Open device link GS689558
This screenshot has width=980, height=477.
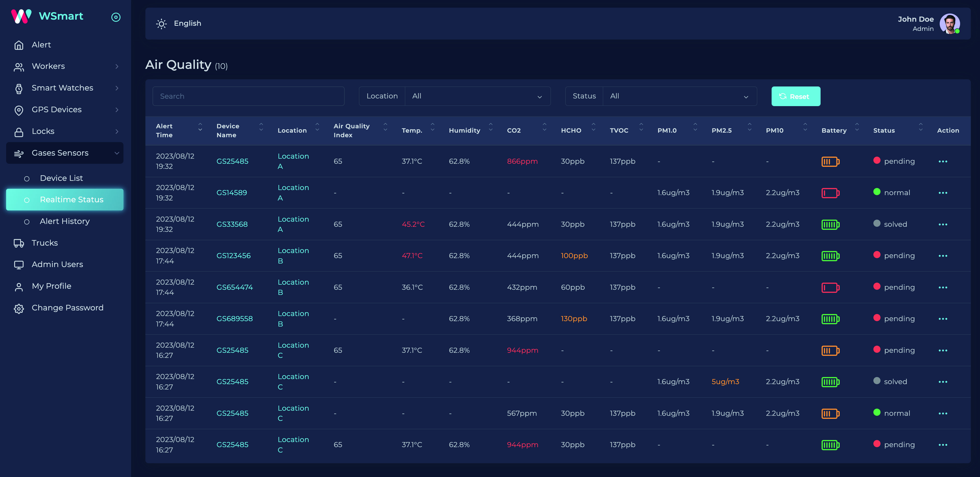(234, 319)
